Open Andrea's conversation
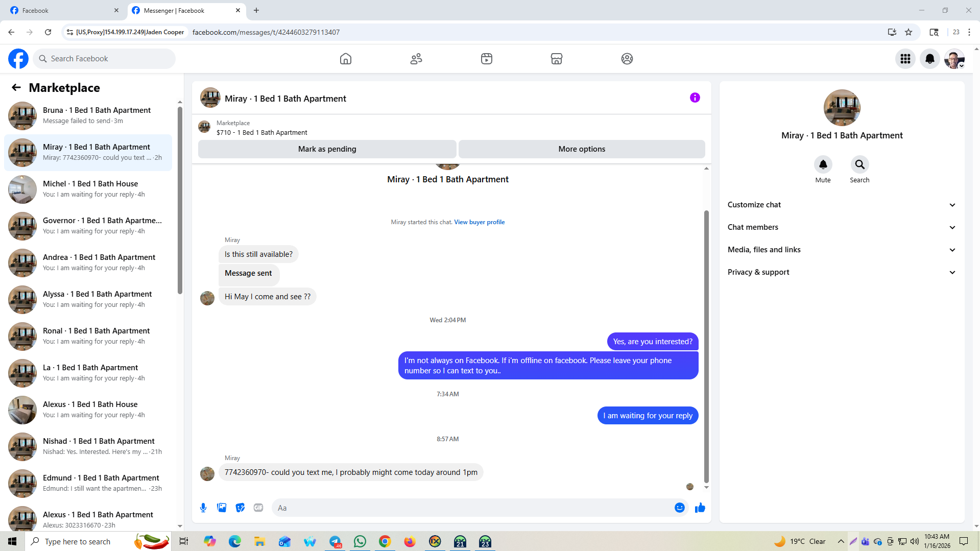Screen dimensions: 980x551 click(88, 263)
